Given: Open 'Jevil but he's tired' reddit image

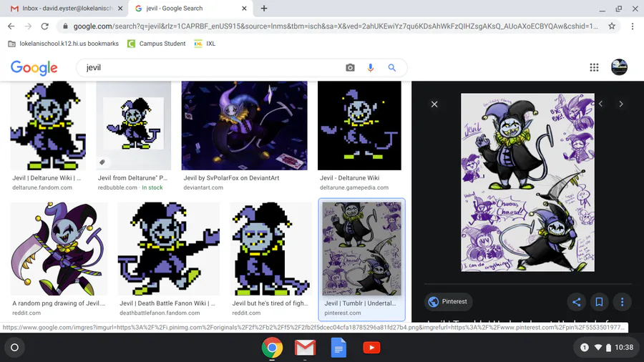Looking at the screenshot, I should (x=271, y=249).
